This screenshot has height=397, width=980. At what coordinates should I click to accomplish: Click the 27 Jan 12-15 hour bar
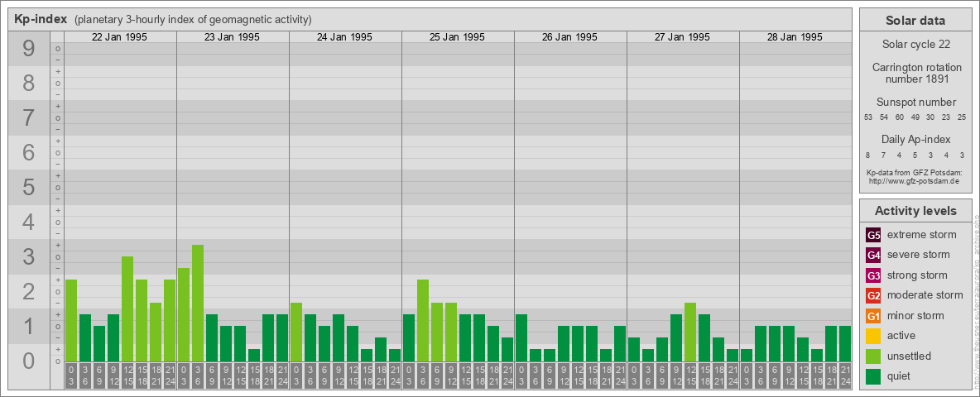pos(690,332)
